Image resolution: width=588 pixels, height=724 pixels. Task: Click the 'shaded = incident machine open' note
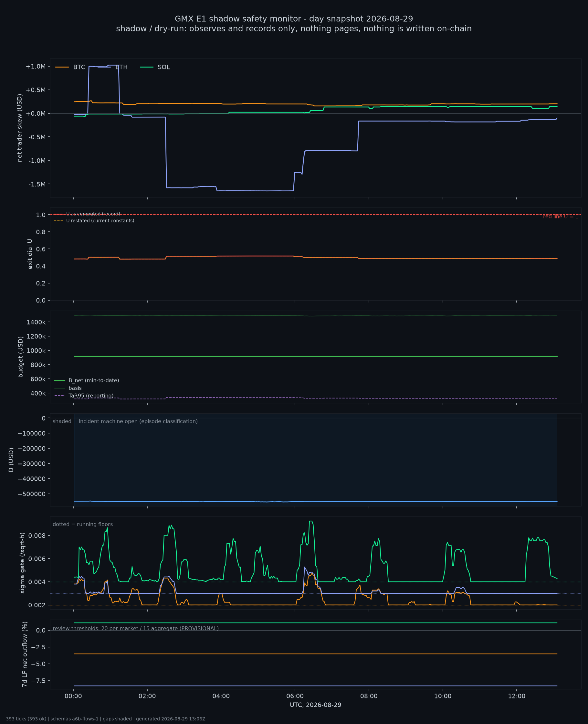125,421
